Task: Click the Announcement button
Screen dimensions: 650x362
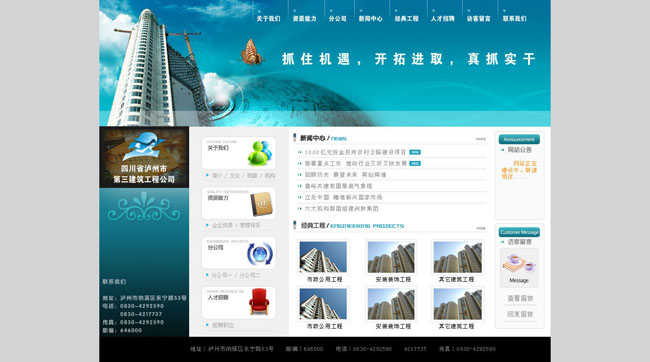Action: point(519,139)
